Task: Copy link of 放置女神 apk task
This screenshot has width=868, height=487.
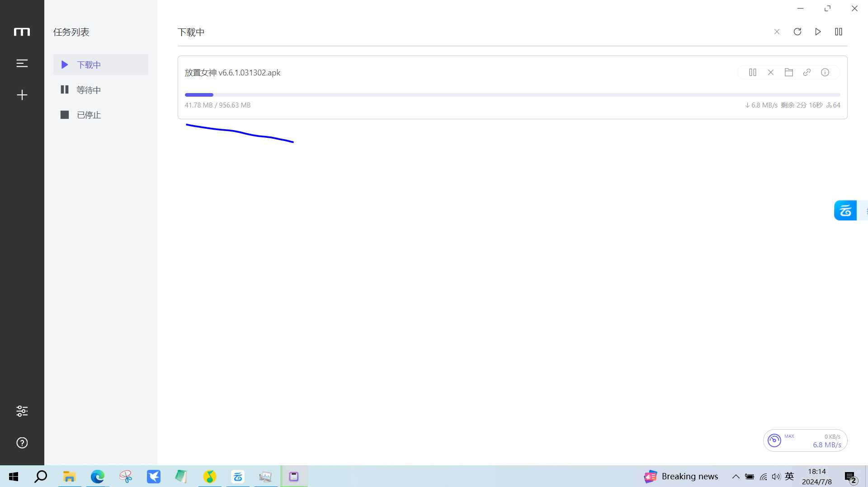Action: click(807, 72)
